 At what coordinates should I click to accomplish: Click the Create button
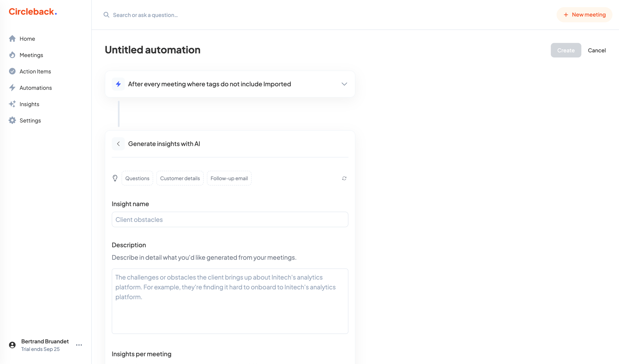pos(566,50)
